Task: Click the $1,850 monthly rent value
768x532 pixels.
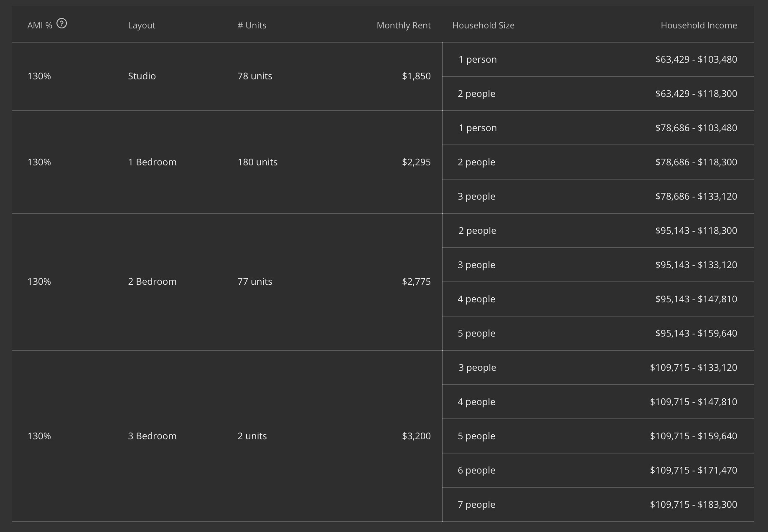Action: pos(416,76)
